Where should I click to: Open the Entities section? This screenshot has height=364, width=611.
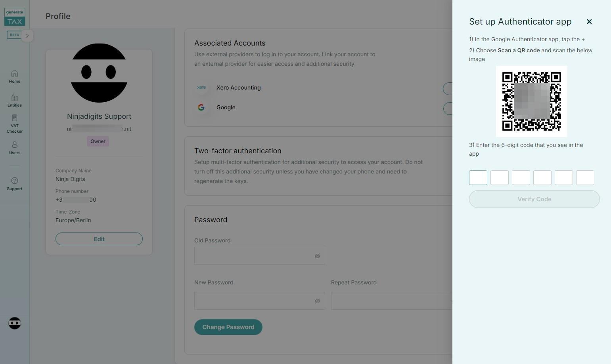[x=15, y=101]
